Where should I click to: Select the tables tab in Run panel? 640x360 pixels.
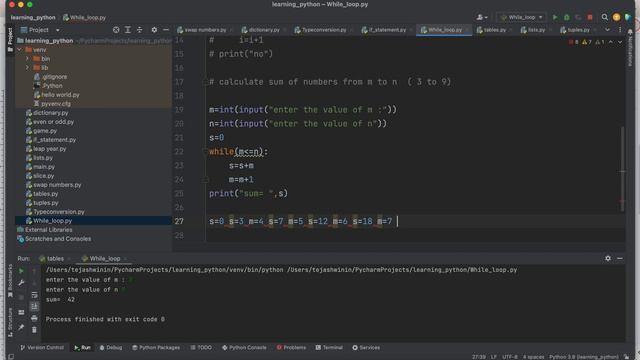click(x=52, y=258)
